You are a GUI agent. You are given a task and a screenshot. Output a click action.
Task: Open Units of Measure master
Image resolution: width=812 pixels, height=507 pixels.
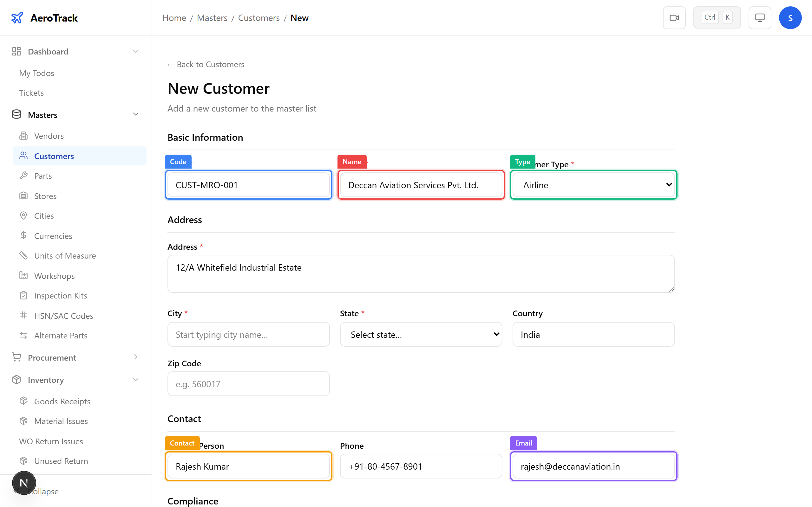pos(65,255)
